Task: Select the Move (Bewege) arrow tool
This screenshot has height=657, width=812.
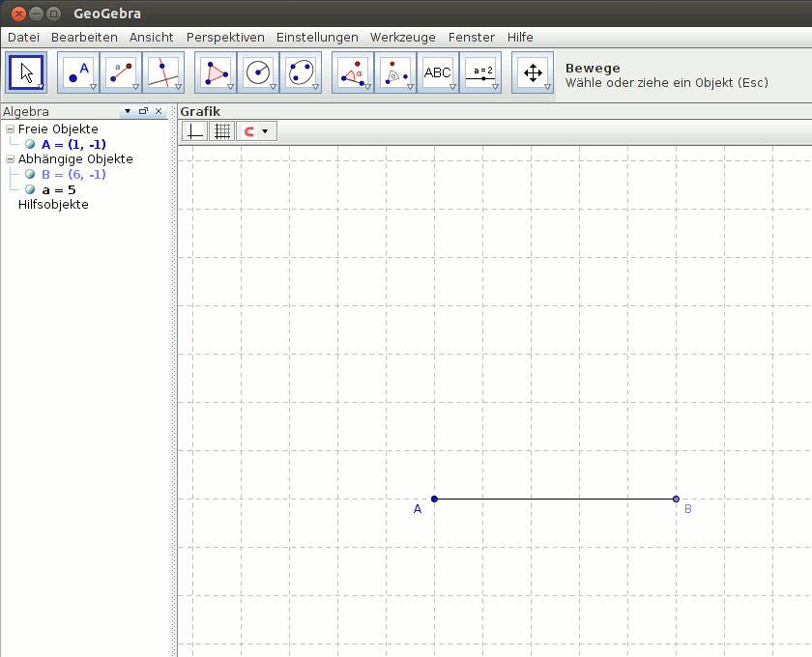Action: (26, 72)
